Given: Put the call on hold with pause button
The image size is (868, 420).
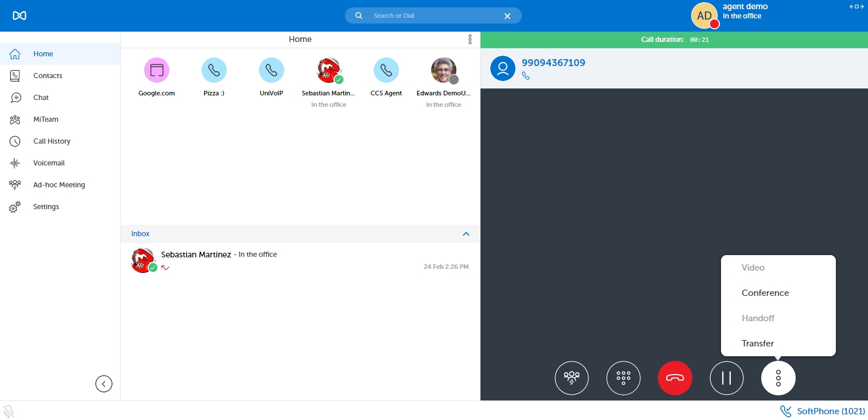Looking at the screenshot, I should [727, 378].
